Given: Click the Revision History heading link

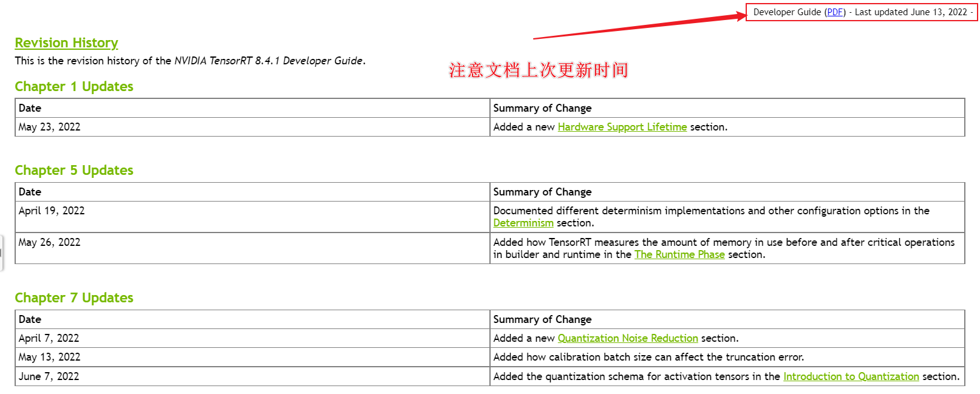Looking at the screenshot, I should [66, 43].
